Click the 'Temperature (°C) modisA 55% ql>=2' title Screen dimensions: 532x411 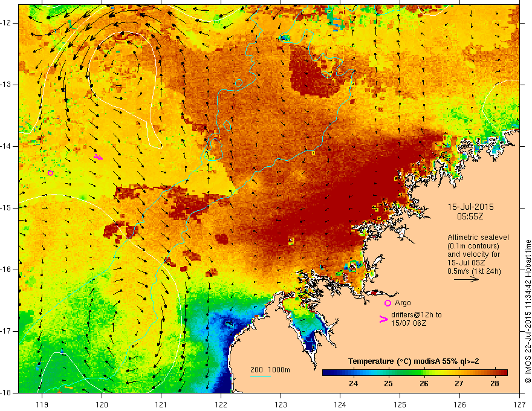(414, 361)
